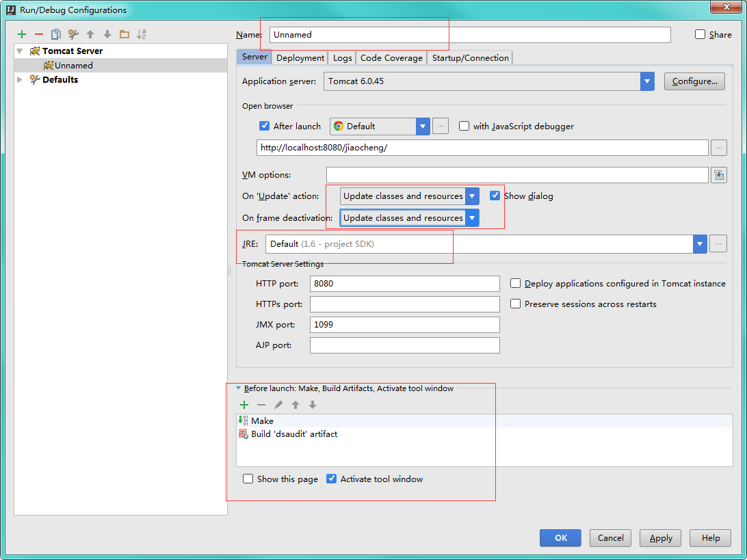Select the Make task row
The height and width of the screenshot is (560, 747).
tap(484, 421)
